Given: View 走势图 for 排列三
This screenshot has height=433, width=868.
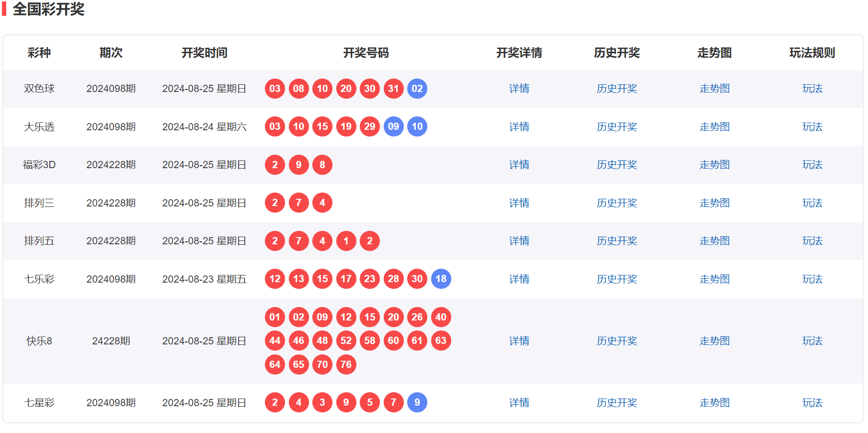Looking at the screenshot, I should tap(714, 203).
